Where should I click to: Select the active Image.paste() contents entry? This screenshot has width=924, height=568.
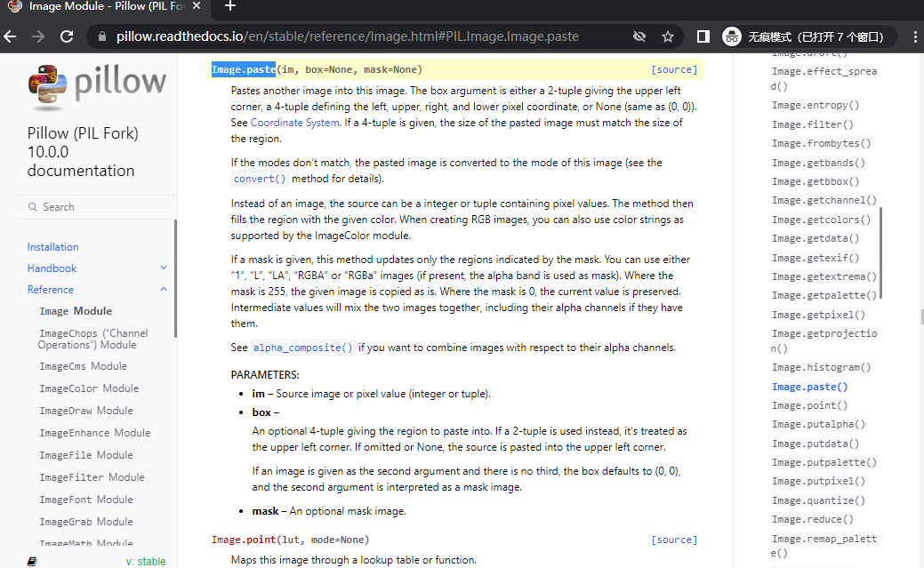(x=809, y=387)
